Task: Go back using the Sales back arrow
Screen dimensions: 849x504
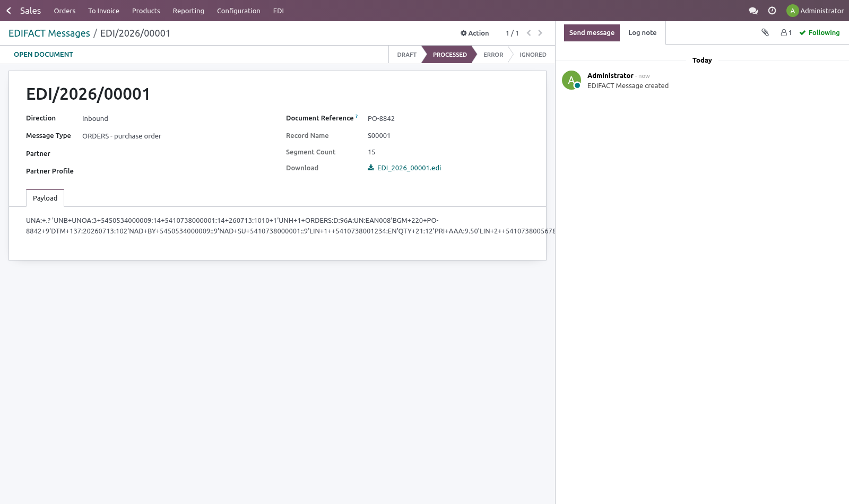Action: click(8, 11)
